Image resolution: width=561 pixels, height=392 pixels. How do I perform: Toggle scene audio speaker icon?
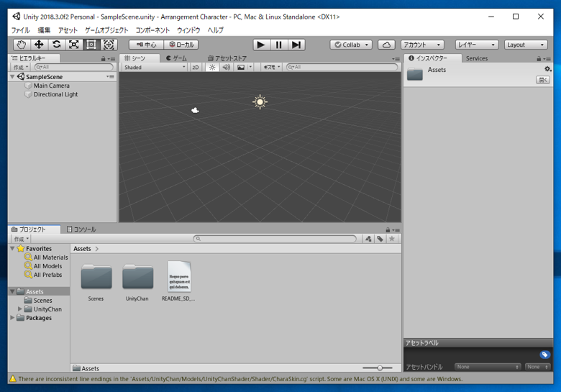226,67
